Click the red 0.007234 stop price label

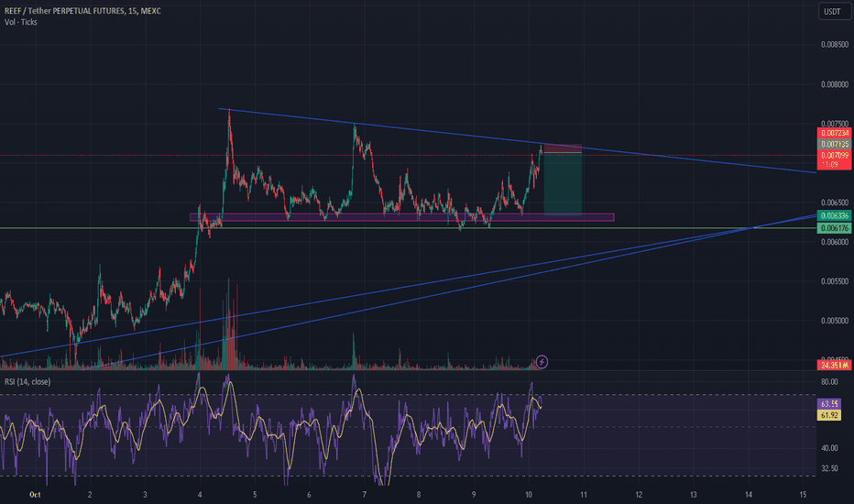pyautogui.click(x=835, y=133)
